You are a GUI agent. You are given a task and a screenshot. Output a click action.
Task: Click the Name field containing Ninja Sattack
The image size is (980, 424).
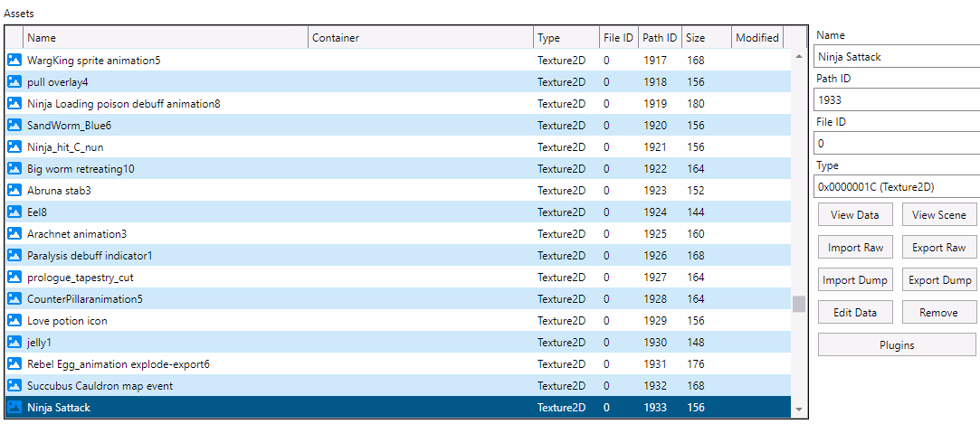coord(896,57)
